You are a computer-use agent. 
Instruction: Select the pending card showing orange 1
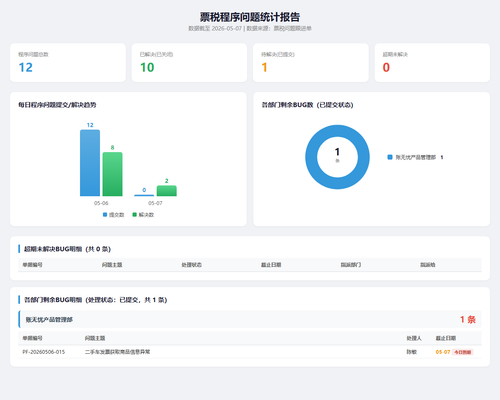click(x=311, y=62)
